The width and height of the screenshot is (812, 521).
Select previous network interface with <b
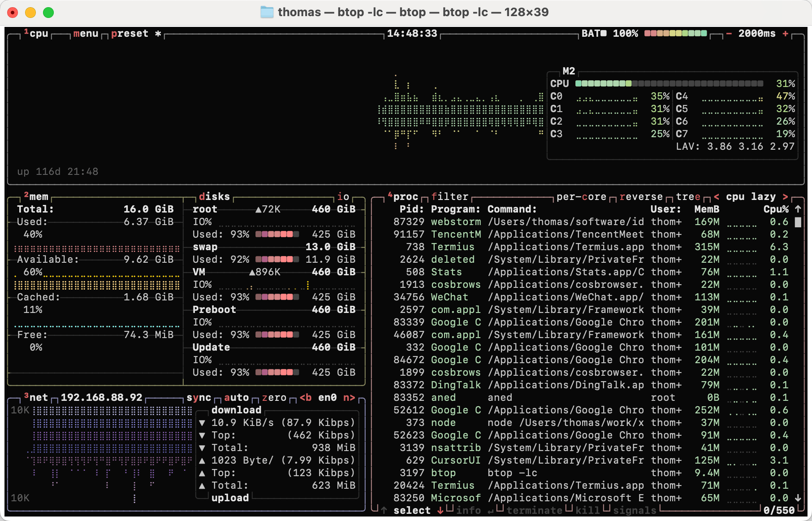[305, 397]
